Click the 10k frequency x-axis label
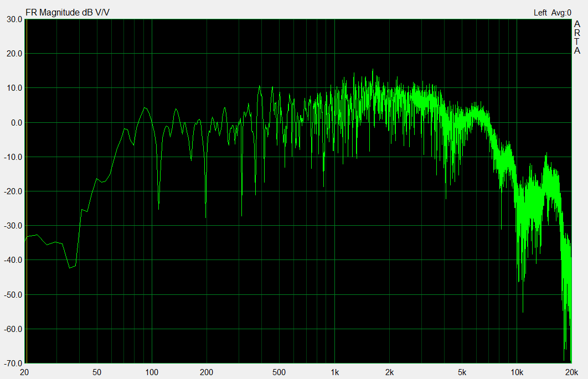This screenshot has width=588, height=379. tap(517, 372)
